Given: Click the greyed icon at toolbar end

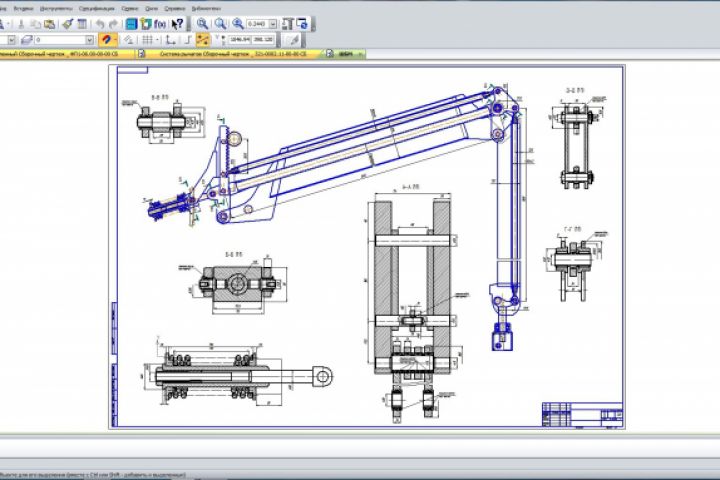Looking at the screenshot, I should pos(294,40).
